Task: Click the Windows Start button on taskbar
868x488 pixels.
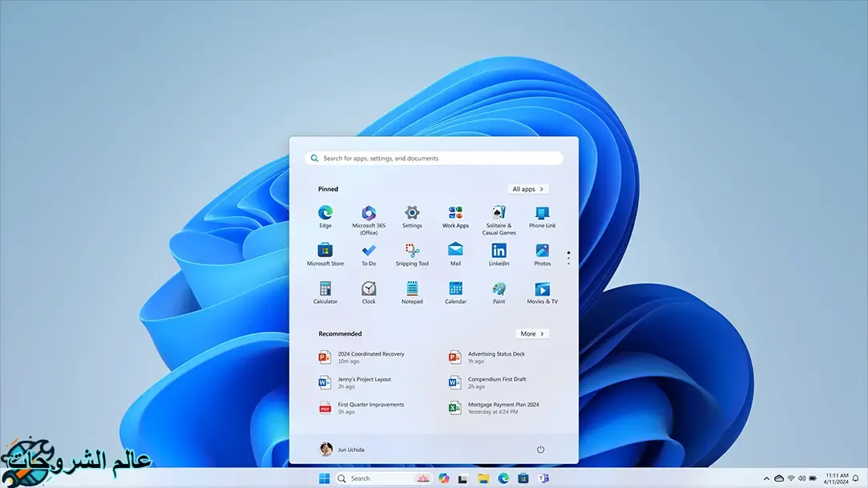Action: pyautogui.click(x=325, y=478)
